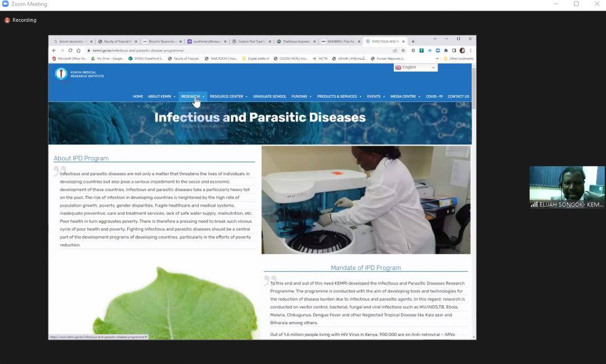Open the WAR ROOM bookmark
The width and height of the screenshot is (606, 364).
221,59
